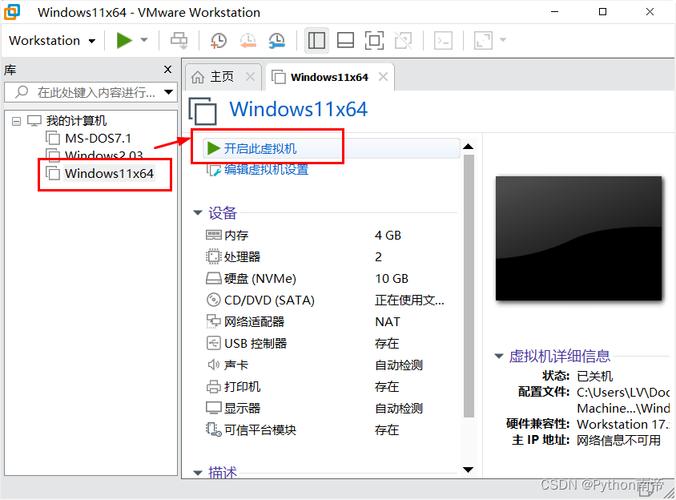Click the stretch guest display icon
The height and width of the screenshot is (500, 676).
[483, 41]
